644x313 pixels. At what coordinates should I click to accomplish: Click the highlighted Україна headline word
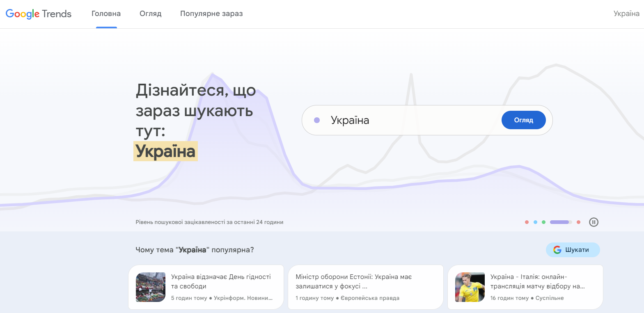[x=165, y=151]
